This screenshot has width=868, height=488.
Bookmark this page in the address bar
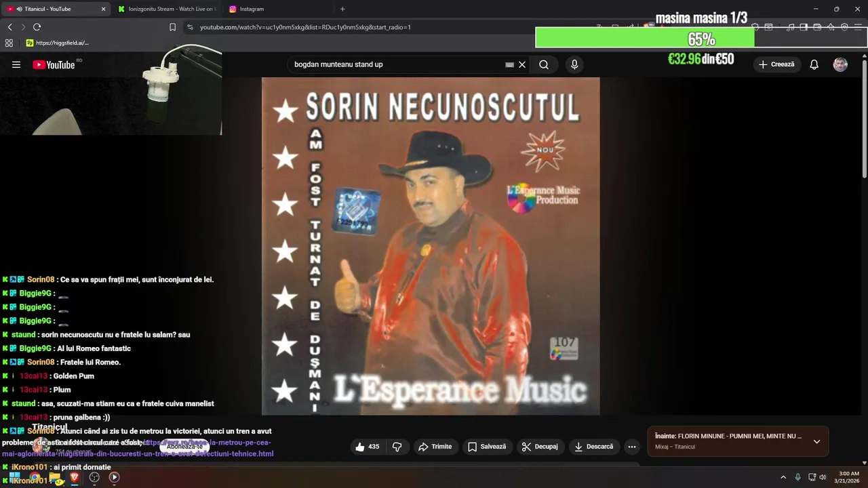point(172,27)
